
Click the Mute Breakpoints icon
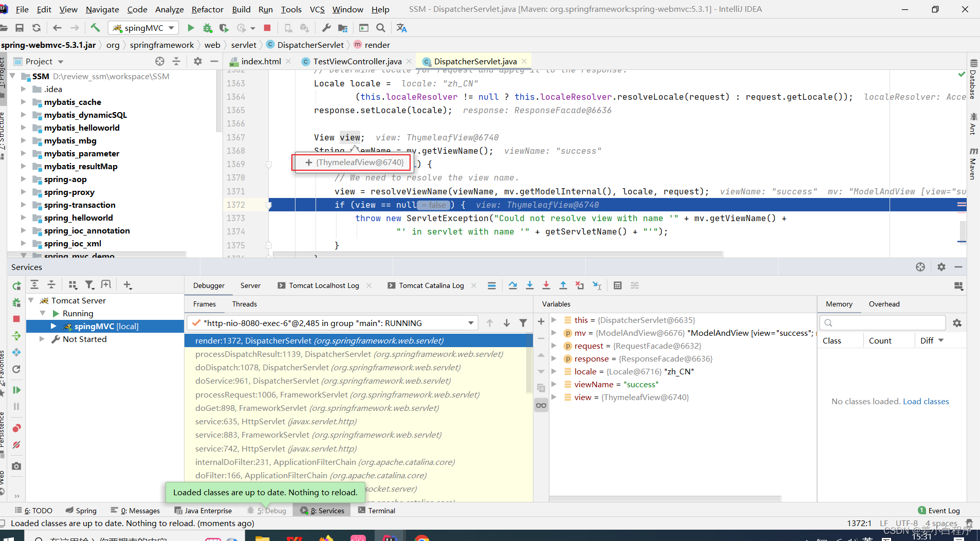click(16, 445)
